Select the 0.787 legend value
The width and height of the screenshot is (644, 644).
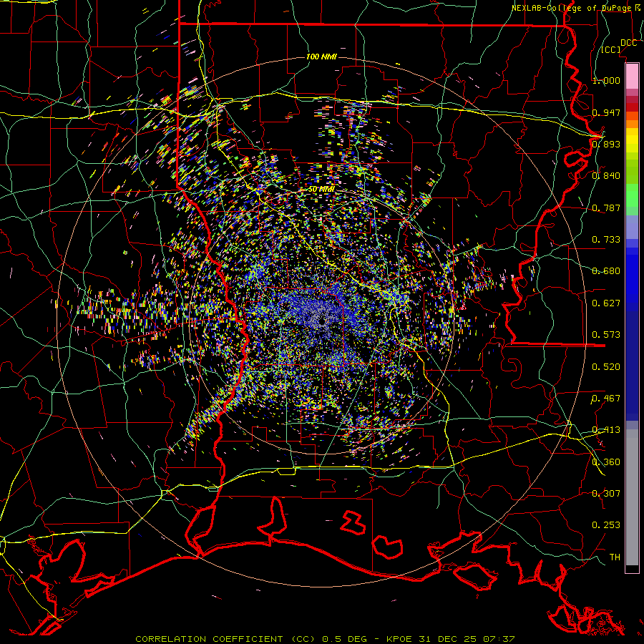coord(606,208)
